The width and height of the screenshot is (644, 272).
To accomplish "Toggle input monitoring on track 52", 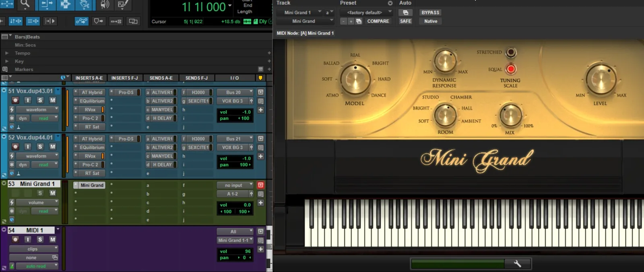I will tap(28, 147).
